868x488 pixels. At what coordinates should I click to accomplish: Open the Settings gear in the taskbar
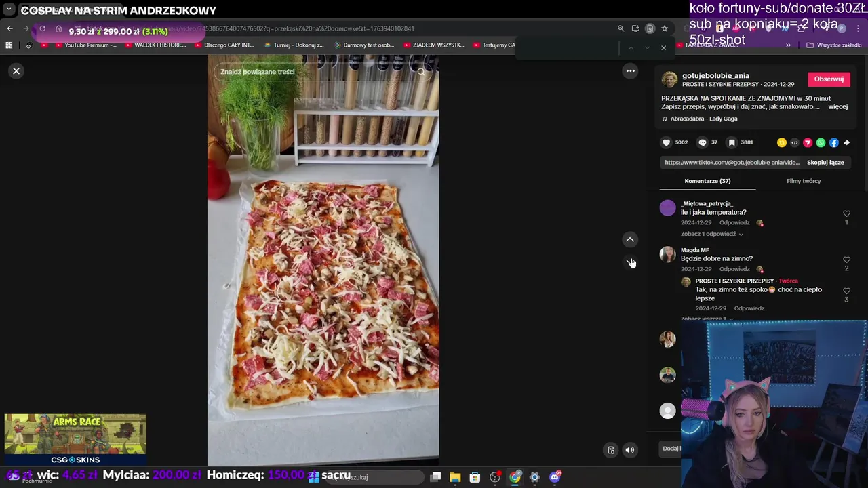(534, 477)
